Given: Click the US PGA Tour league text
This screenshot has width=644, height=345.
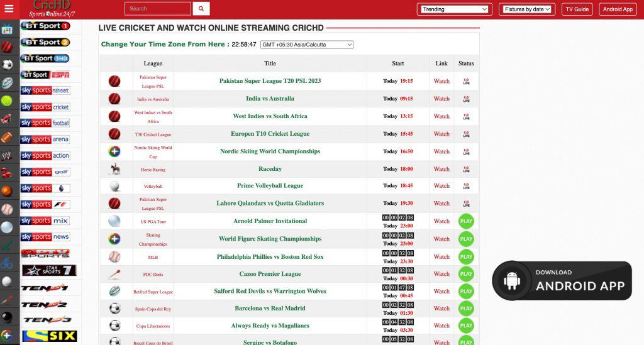Looking at the screenshot, I should (153, 222).
